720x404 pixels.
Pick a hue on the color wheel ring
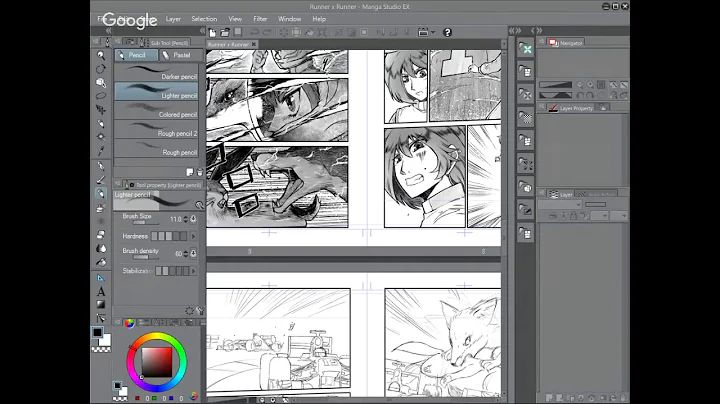pyautogui.click(x=157, y=337)
